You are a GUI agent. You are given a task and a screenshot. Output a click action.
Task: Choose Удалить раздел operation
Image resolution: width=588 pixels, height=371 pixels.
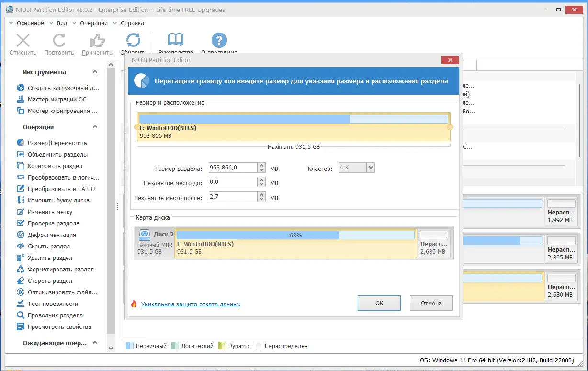[x=44, y=258]
